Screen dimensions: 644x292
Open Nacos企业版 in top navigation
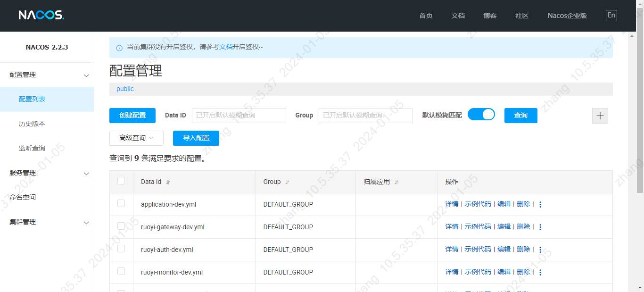tap(567, 16)
